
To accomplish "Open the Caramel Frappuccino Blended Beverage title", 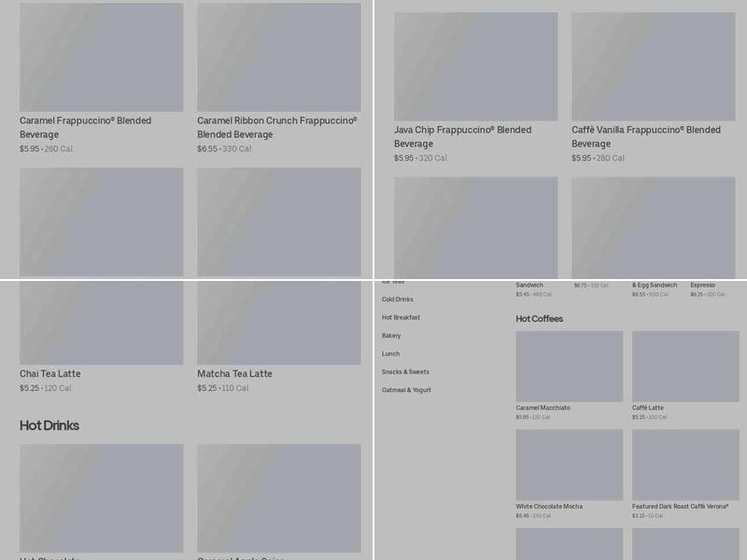I will (x=86, y=127).
